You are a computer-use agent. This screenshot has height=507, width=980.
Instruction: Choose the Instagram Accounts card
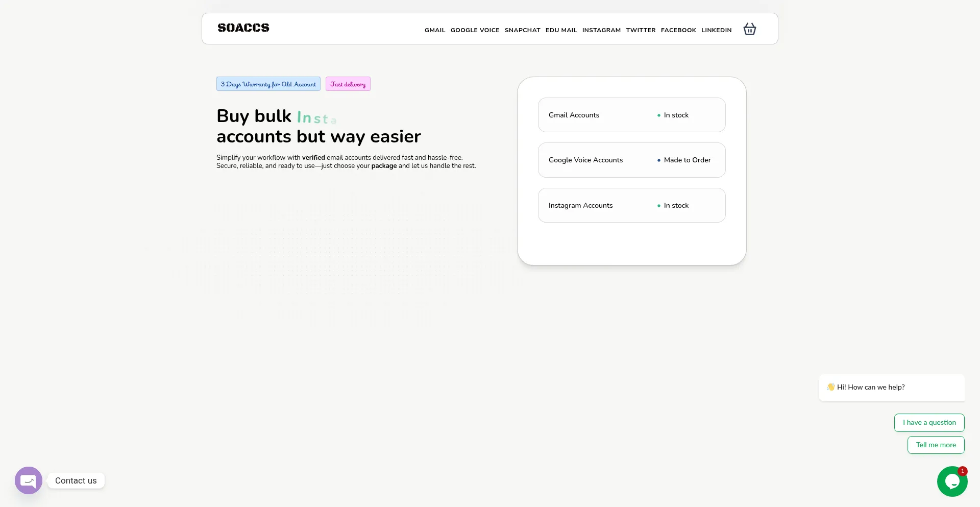(631, 205)
